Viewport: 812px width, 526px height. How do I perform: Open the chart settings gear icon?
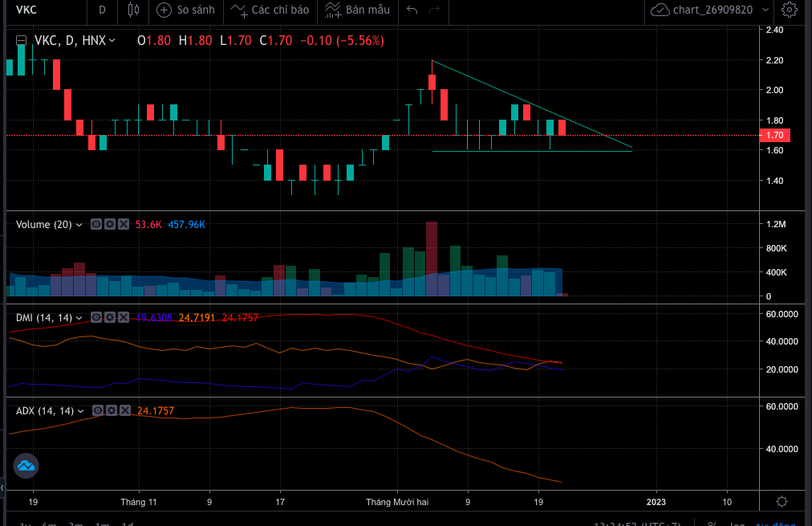(x=789, y=10)
